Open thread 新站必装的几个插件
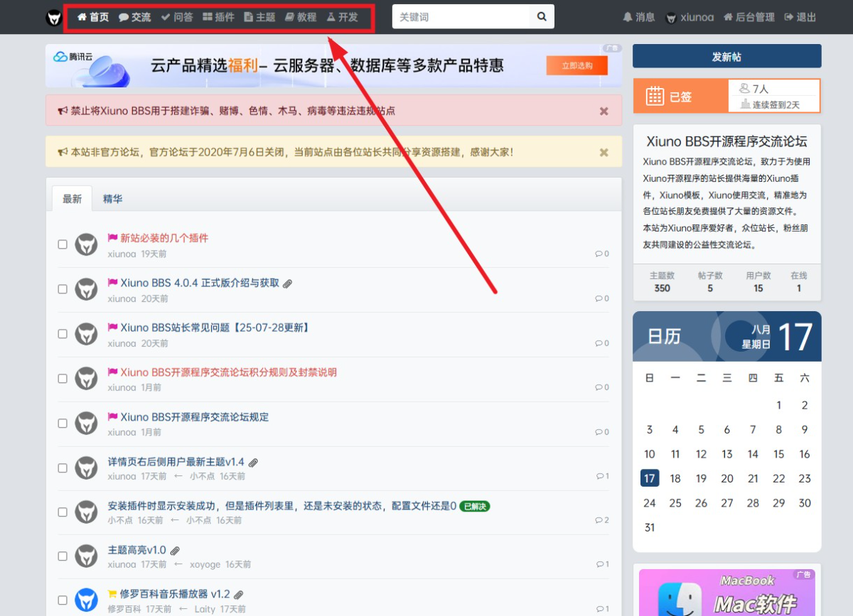Viewport: 853px width, 616px height. point(164,238)
